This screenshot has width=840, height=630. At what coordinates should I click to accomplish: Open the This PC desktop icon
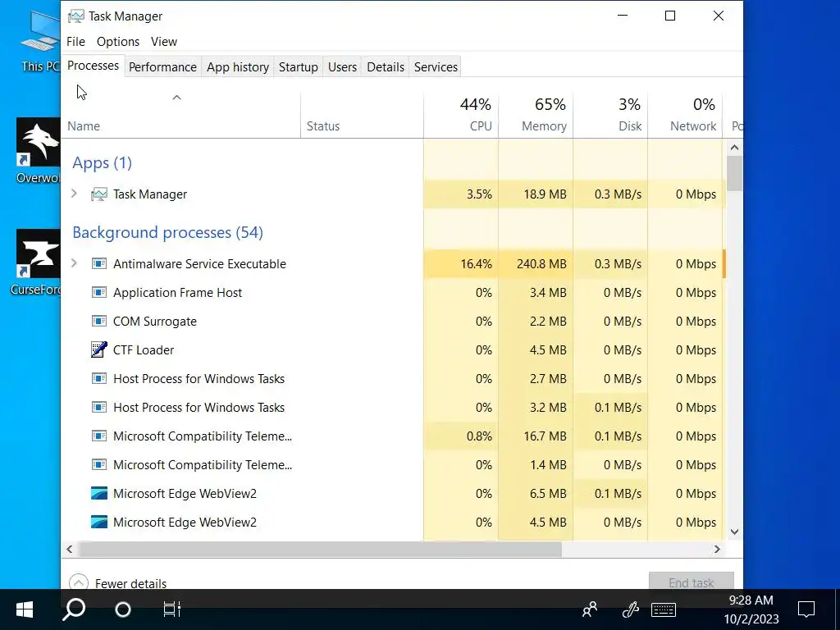pos(40,40)
